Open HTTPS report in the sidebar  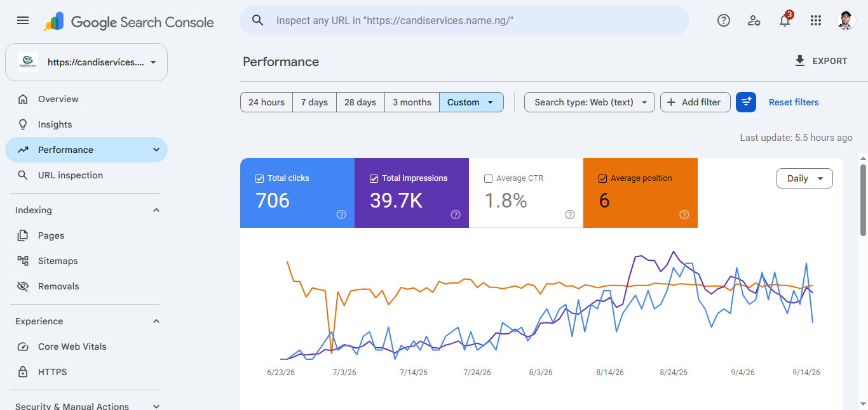pyautogui.click(x=86, y=372)
